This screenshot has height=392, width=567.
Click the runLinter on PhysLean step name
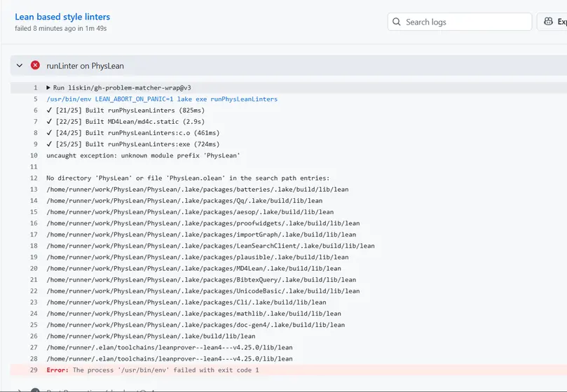85,66
